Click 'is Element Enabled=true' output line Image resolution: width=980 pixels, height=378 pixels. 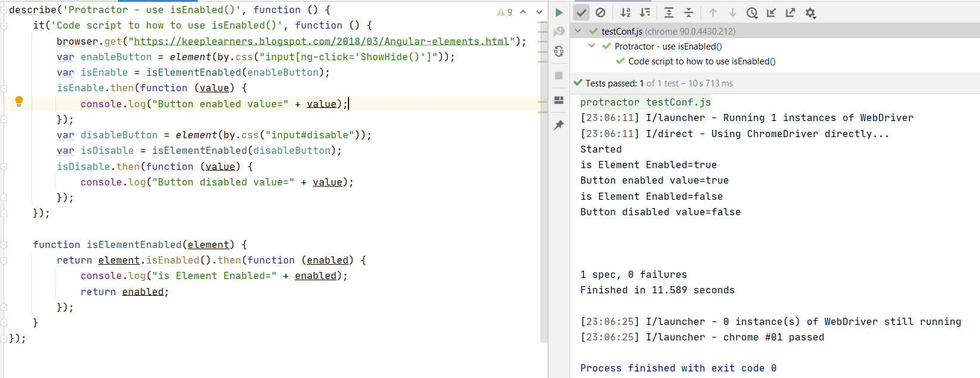click(x=648, y=165)
